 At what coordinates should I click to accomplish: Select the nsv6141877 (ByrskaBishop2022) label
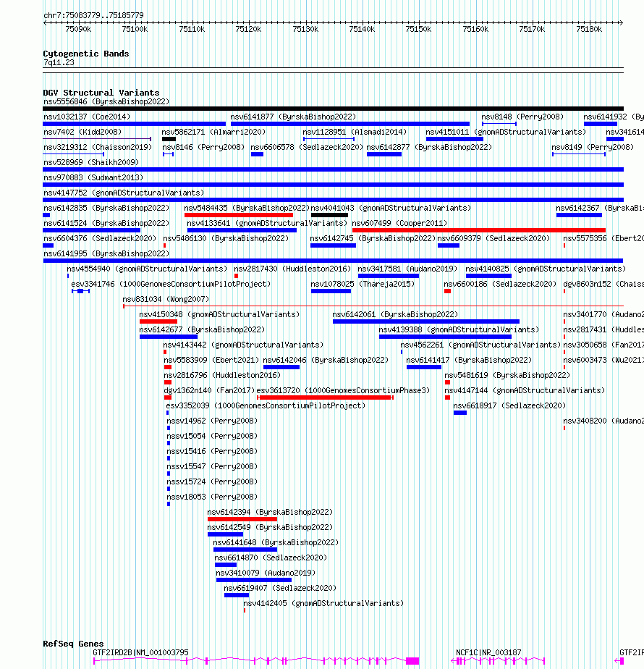293,117
